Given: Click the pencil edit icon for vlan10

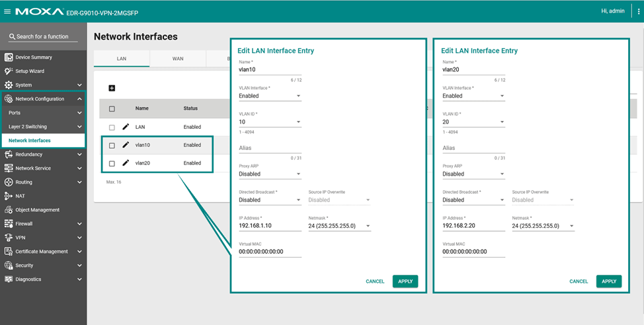Looking at the screenshot, I should click(x=126, y=145).
